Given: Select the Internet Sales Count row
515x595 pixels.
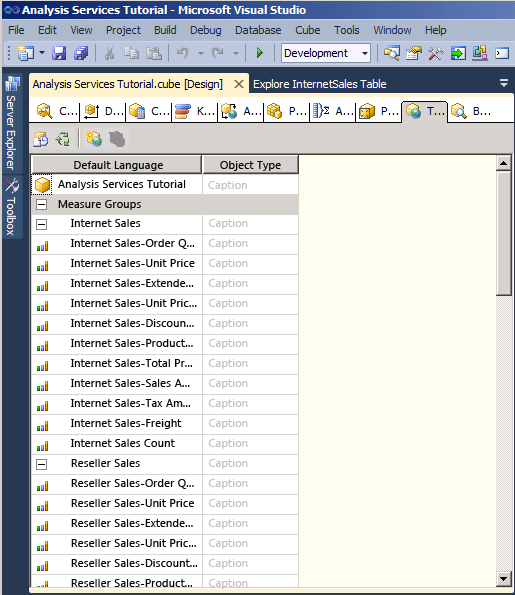Looking at the screenshot, I should [x=165, y=444].
